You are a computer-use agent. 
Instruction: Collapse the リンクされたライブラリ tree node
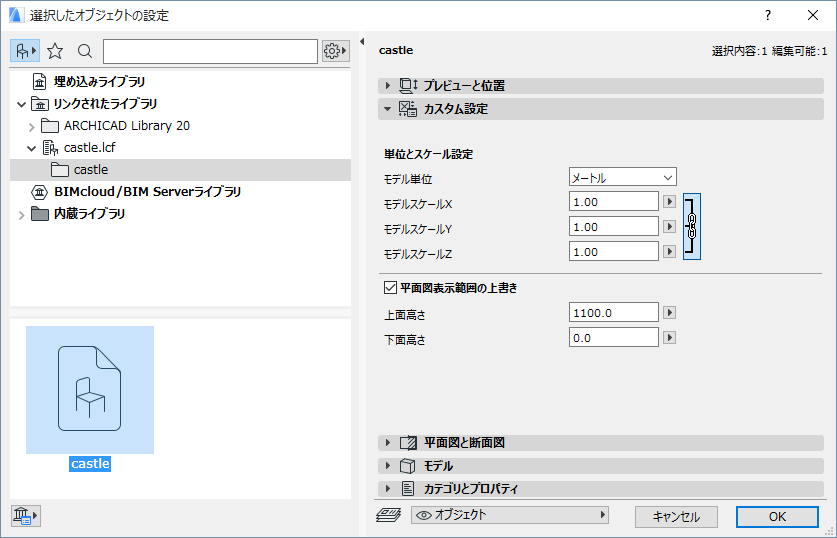(x=21, y=104)
